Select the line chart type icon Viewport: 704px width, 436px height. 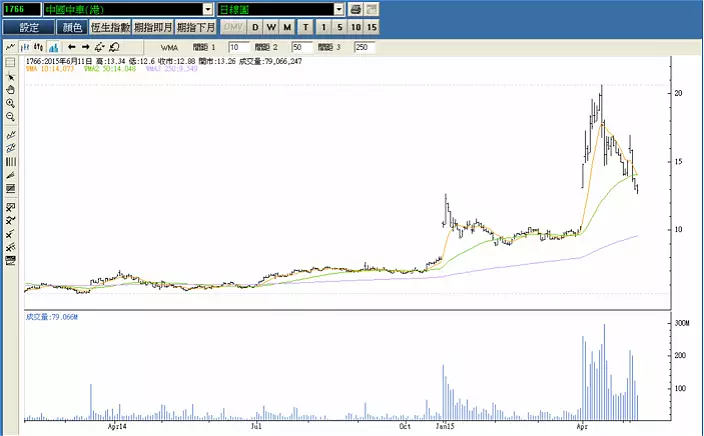coord(10,46)
